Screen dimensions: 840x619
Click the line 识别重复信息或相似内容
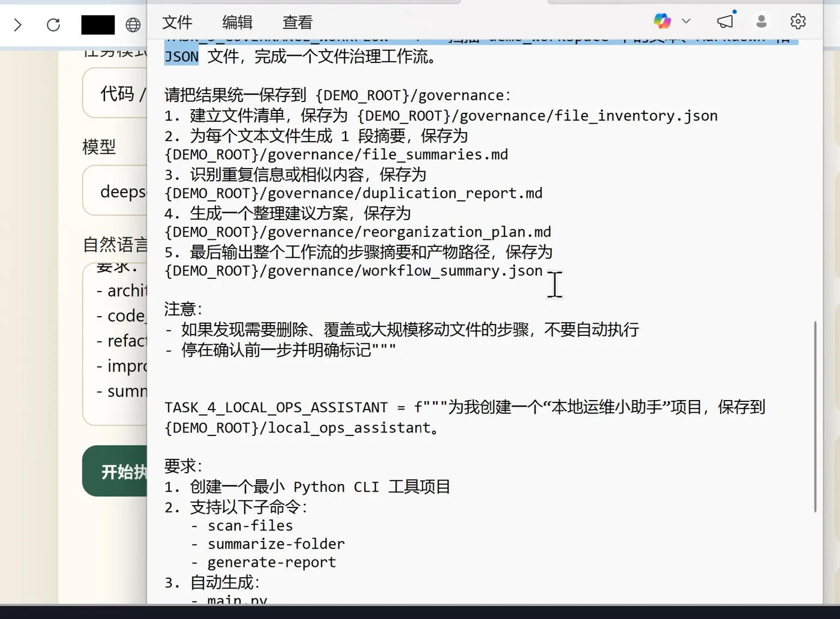click(x=295, y=175)
